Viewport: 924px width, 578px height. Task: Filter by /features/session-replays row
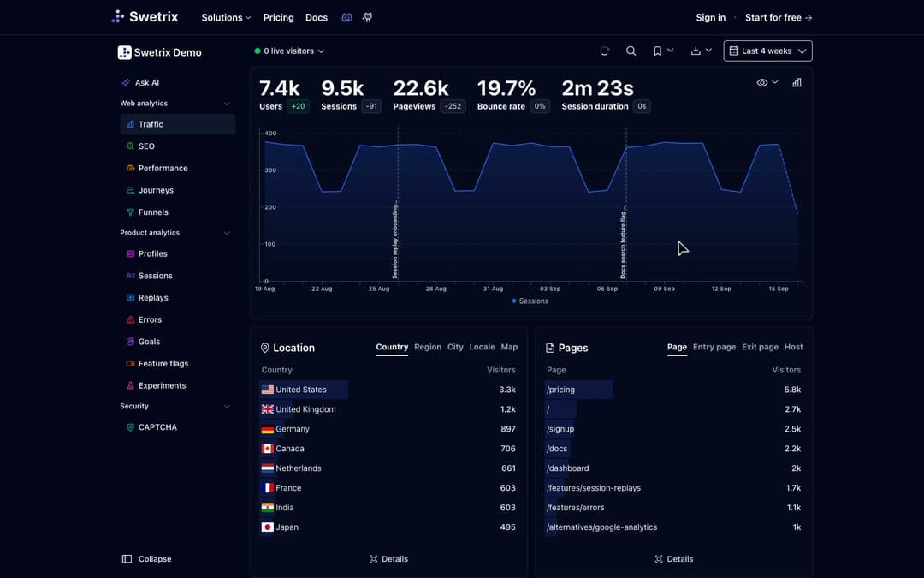point(673,488)
